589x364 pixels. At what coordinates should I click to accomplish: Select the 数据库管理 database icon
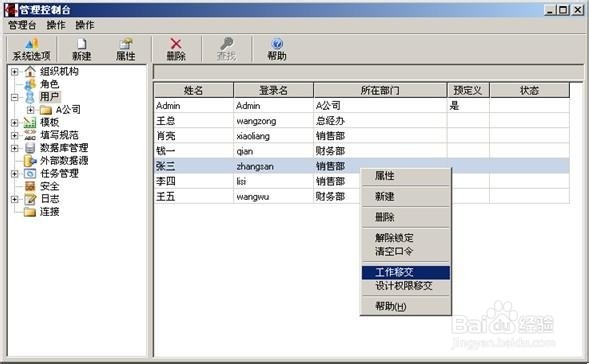coord(30,148)
